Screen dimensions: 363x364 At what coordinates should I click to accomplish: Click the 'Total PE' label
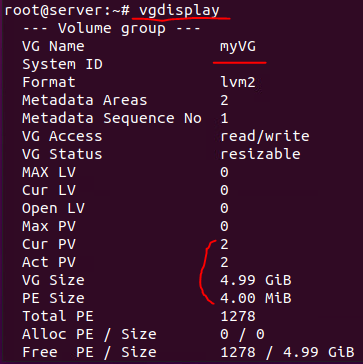point(58,316)
